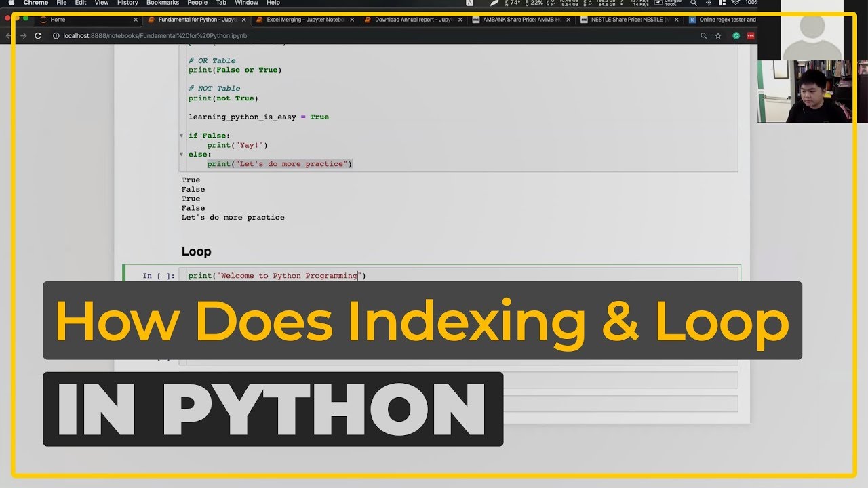Close the Download Annual report tab
868x488 pixels.
[460, 20]
